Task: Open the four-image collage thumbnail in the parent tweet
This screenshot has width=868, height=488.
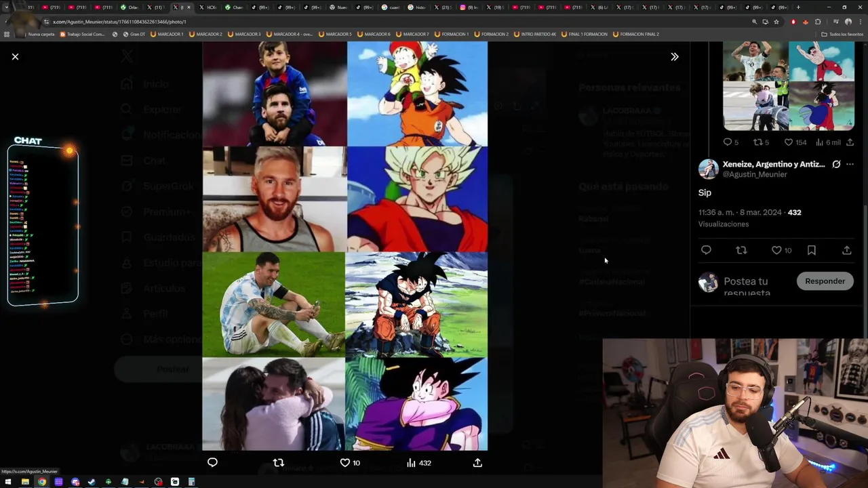Action: click(x=789, y=85)
